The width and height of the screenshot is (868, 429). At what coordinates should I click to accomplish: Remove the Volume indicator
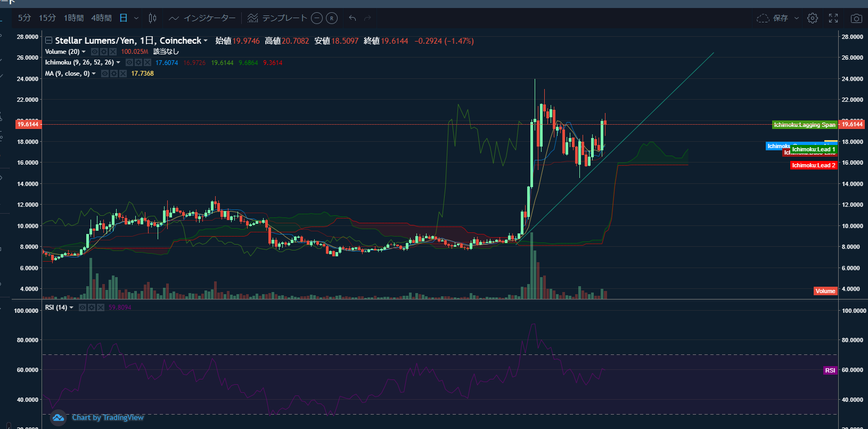tap(113, 52)
